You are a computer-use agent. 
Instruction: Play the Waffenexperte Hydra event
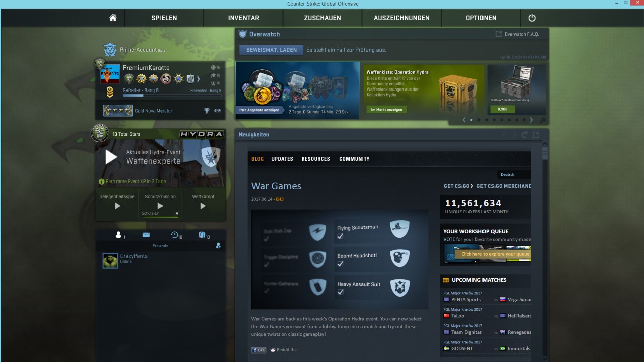tap(111, 157)
